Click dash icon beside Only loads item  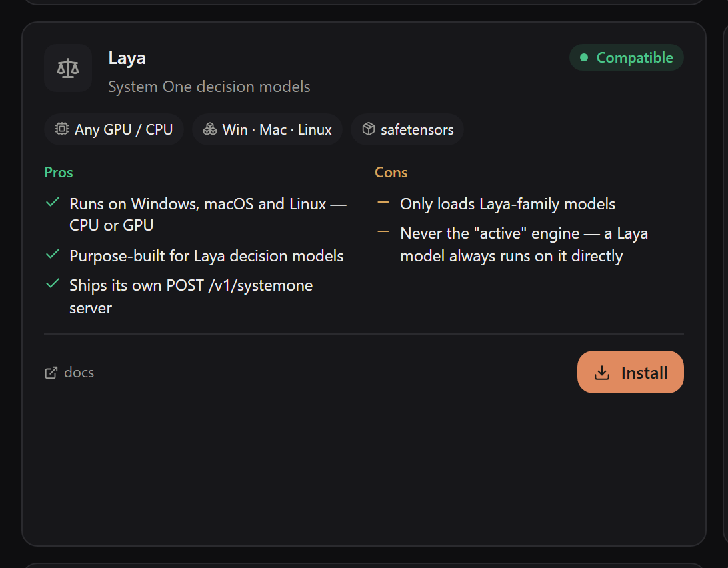click(x=383, y=202)
